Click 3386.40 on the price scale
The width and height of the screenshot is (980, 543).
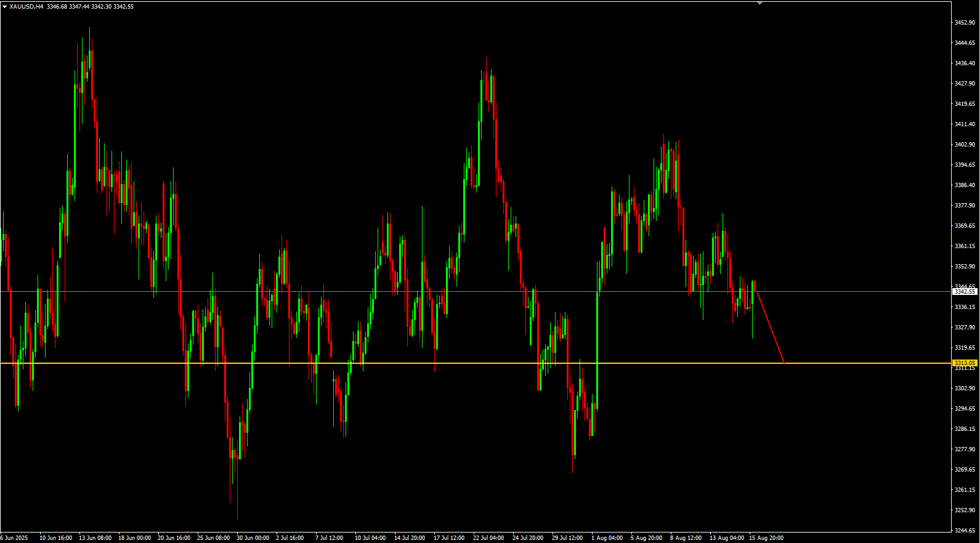tap(965, 185)
